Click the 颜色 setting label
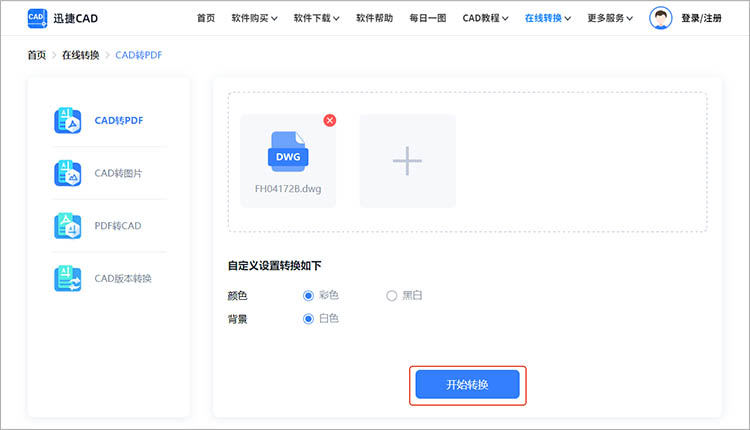 point(237,296)
